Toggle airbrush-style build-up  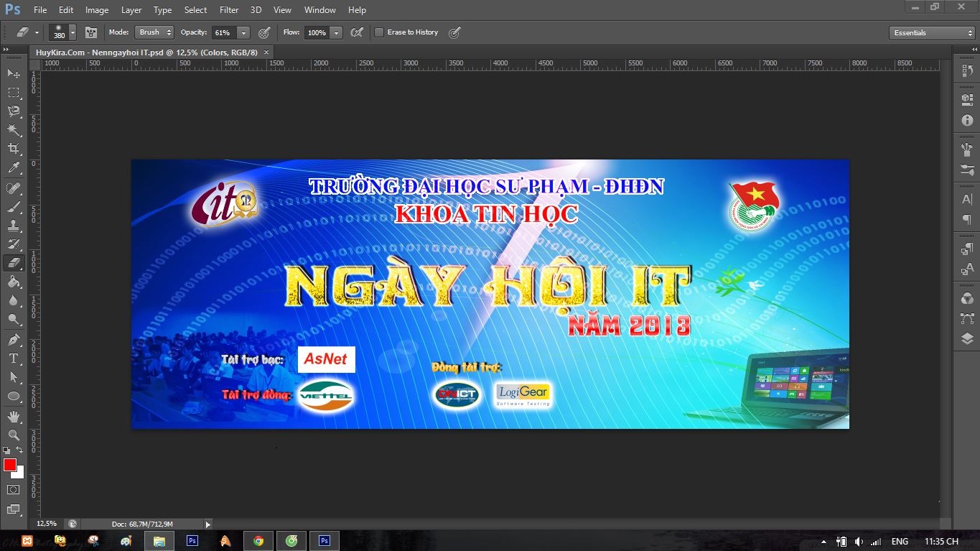pyautogui.click(x=356, y=32)
